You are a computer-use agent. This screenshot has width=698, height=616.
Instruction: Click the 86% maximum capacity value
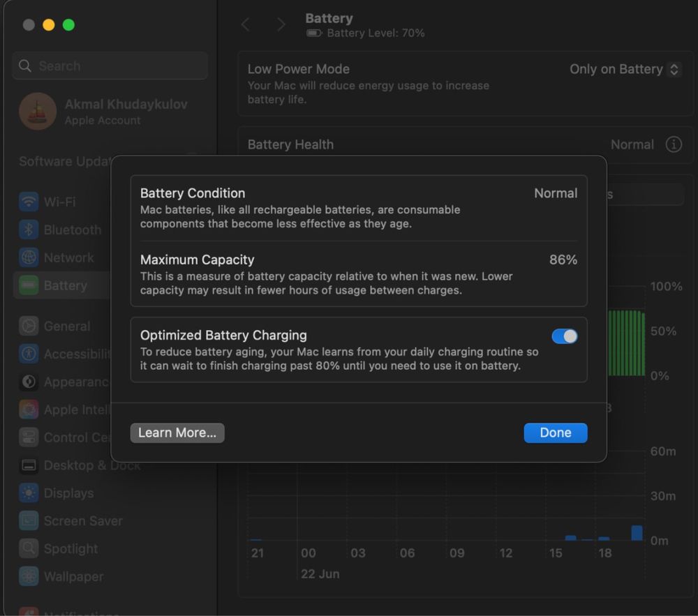click(x=563, y=260)
